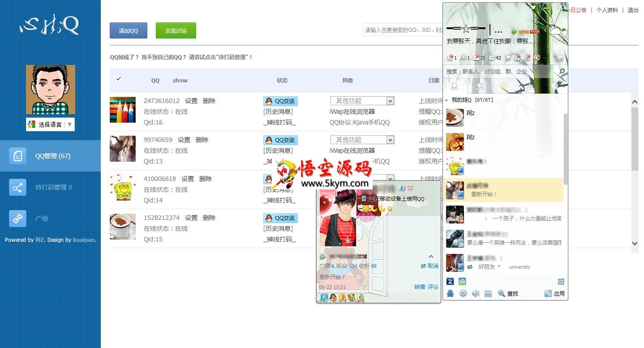
Task: Switch to the groups tab in QQ
Action: tap(480, 86)
